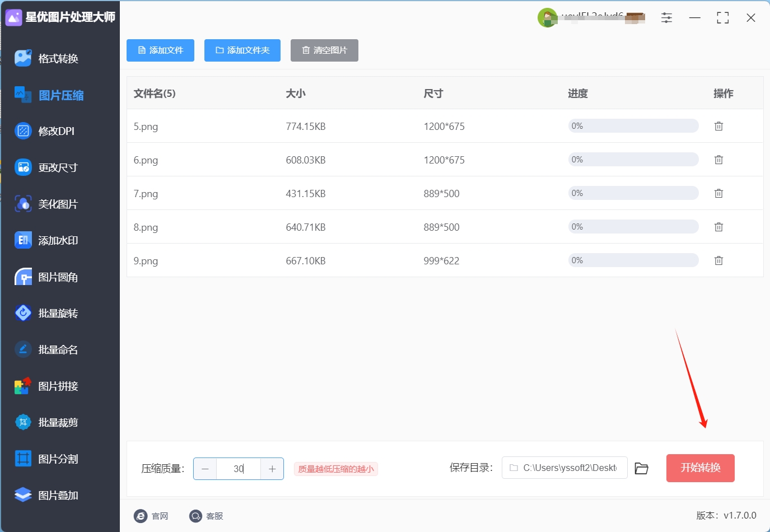Click the 质量越低压缩的越小 hint label
Viewport: 770px width, 532px height.
coord(336,469)
